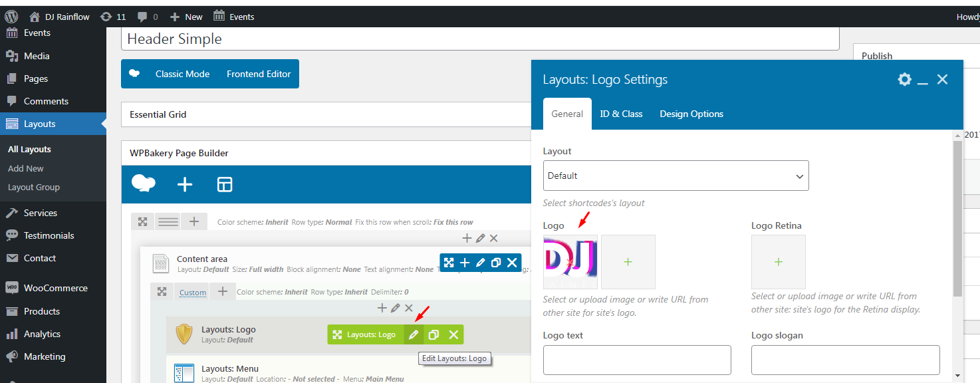Click move handle in blue Content area toolbar
The width and height of the screenshot is (980, 383).
(x=449, y=263)
